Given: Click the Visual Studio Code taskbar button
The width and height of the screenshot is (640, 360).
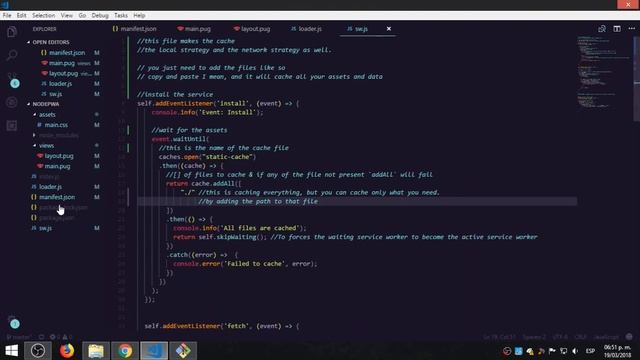Looking at the screenshot, I should (x=154, y=351).
